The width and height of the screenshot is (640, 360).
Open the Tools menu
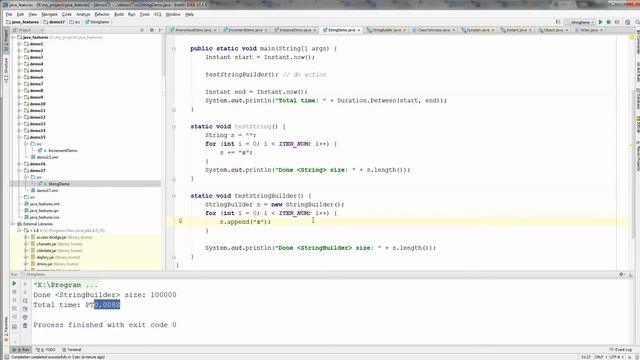point(144,14)
